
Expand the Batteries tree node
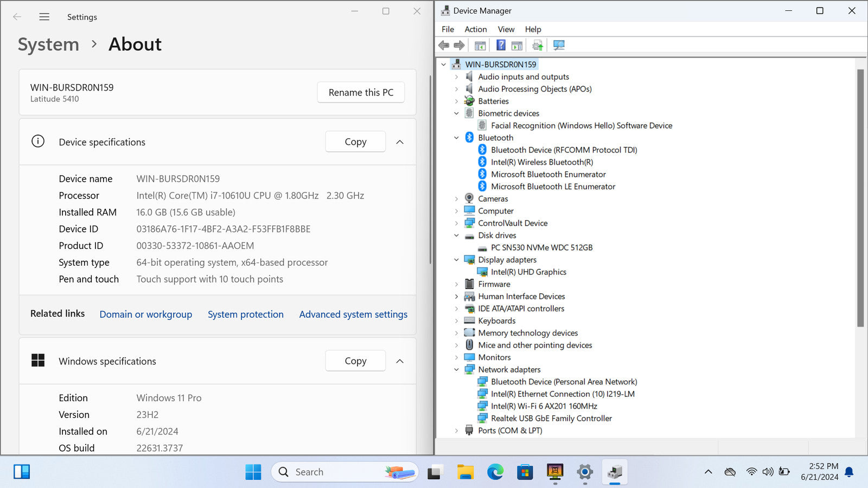click(x=456, y=101)
